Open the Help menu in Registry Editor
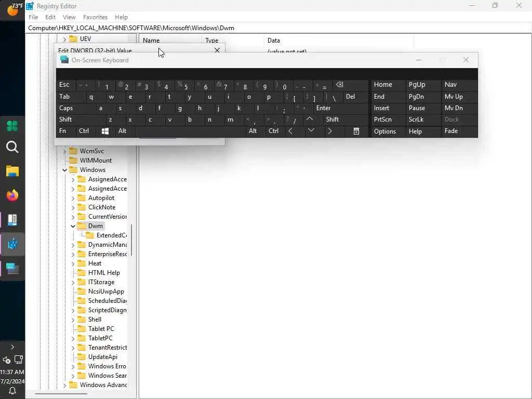Viewport: 532px width, 399px height. tap(121, 17)
